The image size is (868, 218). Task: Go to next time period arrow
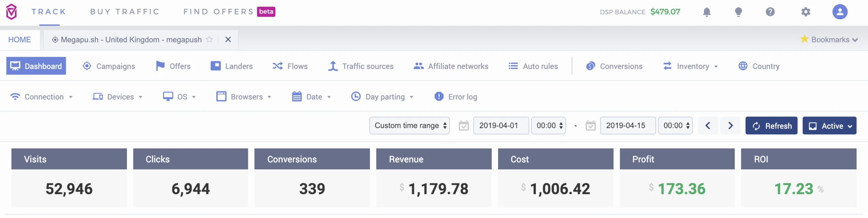730,126
